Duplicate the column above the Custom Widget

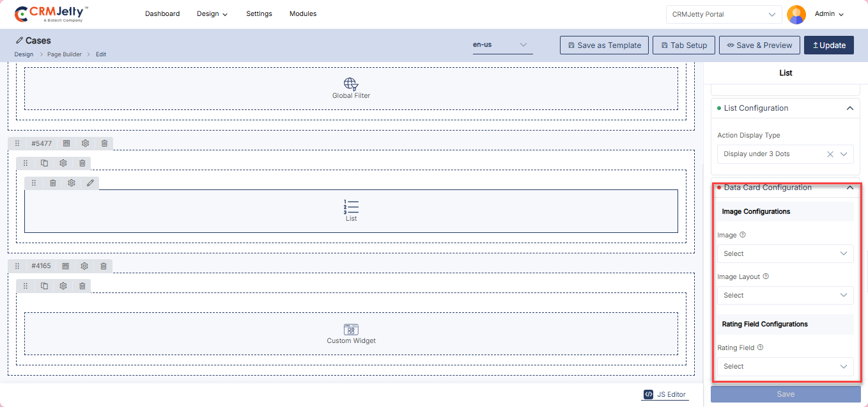point(44,286)
